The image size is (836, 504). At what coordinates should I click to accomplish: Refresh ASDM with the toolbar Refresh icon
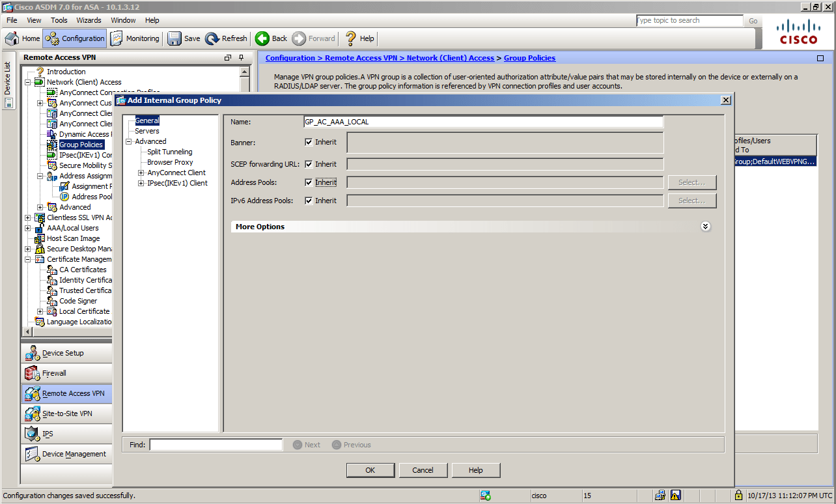[x=212, y=38]
